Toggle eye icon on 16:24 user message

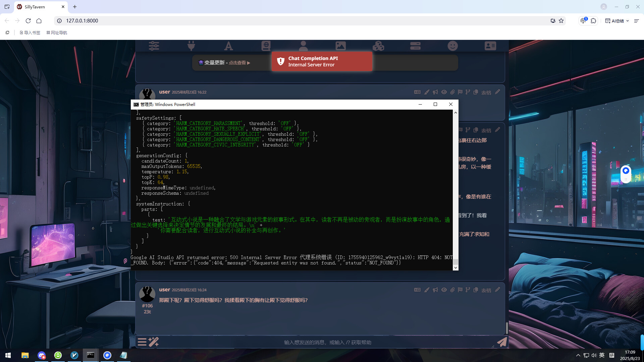point(444,290)
